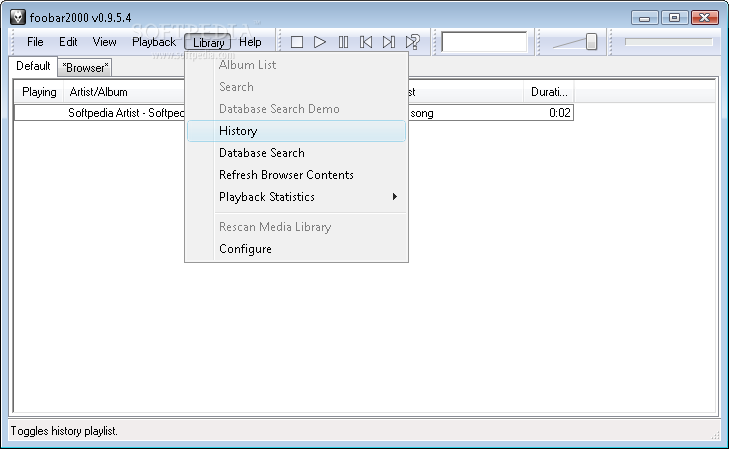Skip to the previous track
This screenshot has width=729, height=449.
pos(366,42)
